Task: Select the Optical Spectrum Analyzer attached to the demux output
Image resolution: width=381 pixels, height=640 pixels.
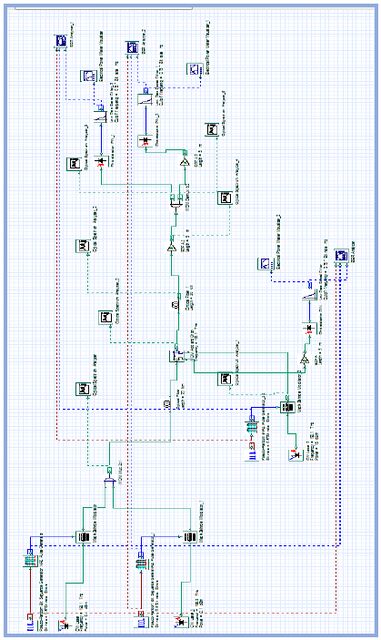Action: click(x=74, y=164)
